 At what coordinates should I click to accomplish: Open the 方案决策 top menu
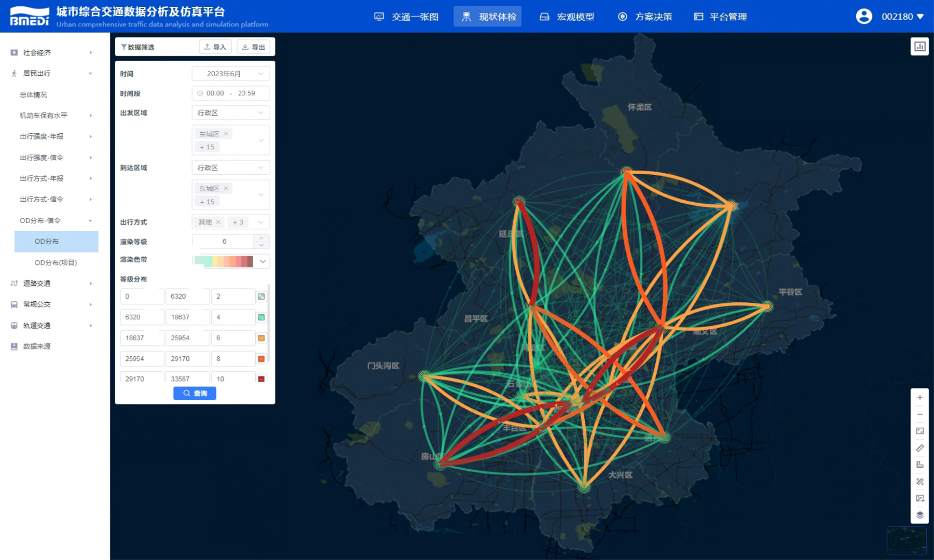(645, 17)
